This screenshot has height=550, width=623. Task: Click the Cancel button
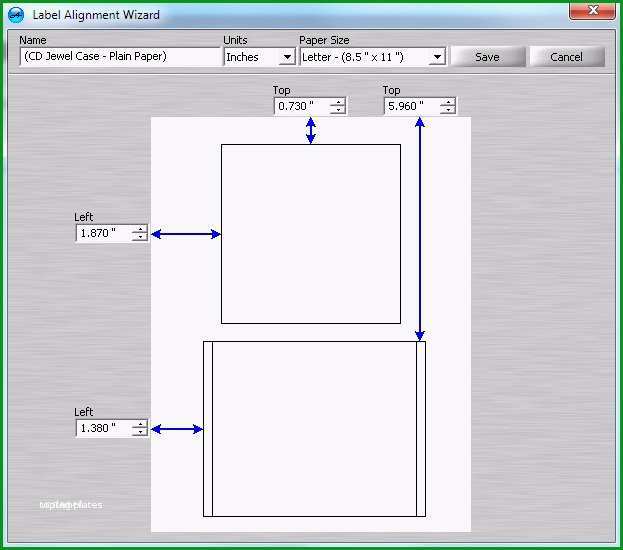pyautogui.click(x=567, y=57)
